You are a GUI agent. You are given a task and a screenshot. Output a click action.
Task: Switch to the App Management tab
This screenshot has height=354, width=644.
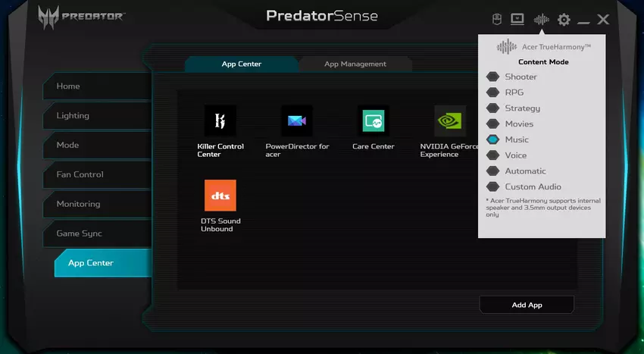click(355, 64)
